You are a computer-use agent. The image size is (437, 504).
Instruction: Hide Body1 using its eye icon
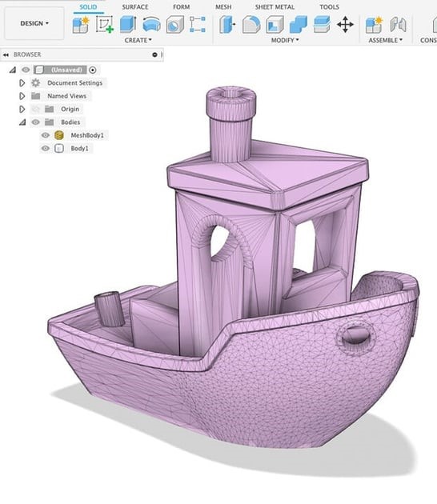(46, 149)
